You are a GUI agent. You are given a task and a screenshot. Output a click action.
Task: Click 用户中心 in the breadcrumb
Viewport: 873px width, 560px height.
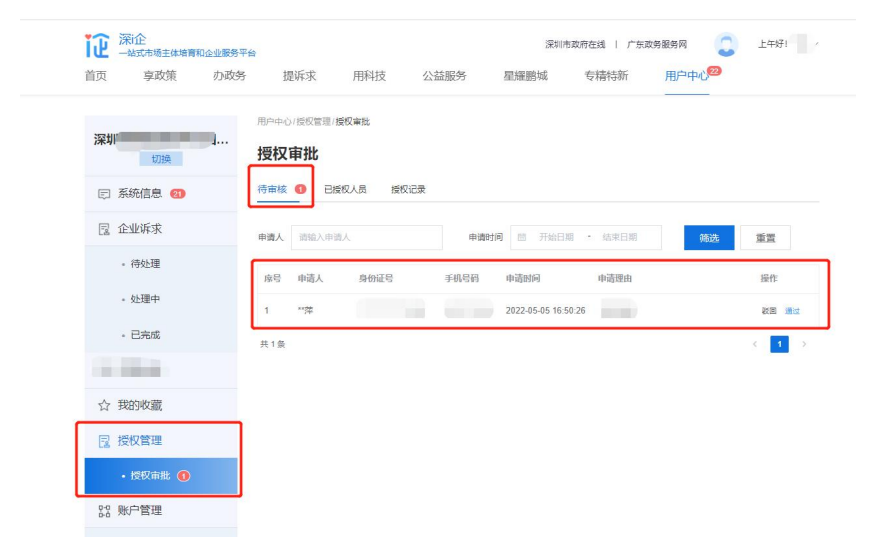pos(274,121)
